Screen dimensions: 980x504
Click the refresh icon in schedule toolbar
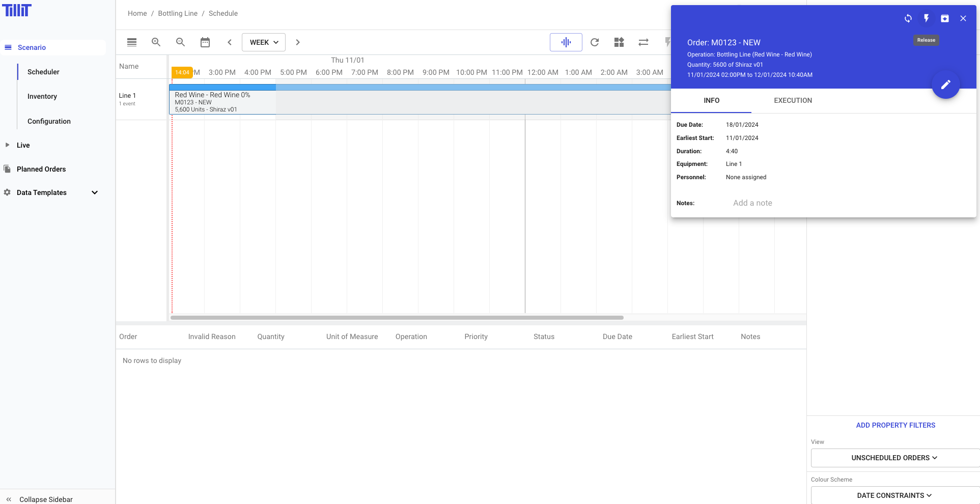pos(594,42)
